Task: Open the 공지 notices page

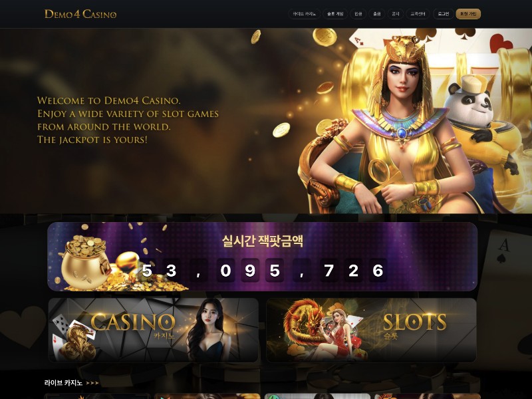Action: (395, 14)
